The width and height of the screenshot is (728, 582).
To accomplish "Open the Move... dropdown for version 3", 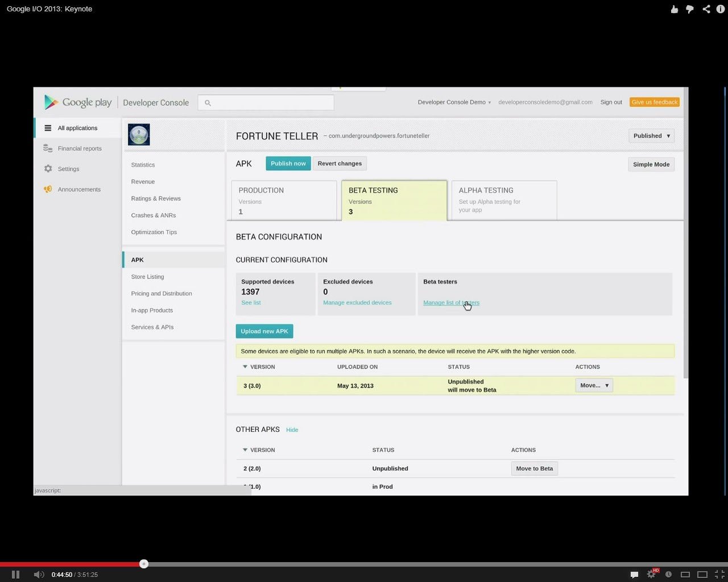I will (x=594, y=385).
